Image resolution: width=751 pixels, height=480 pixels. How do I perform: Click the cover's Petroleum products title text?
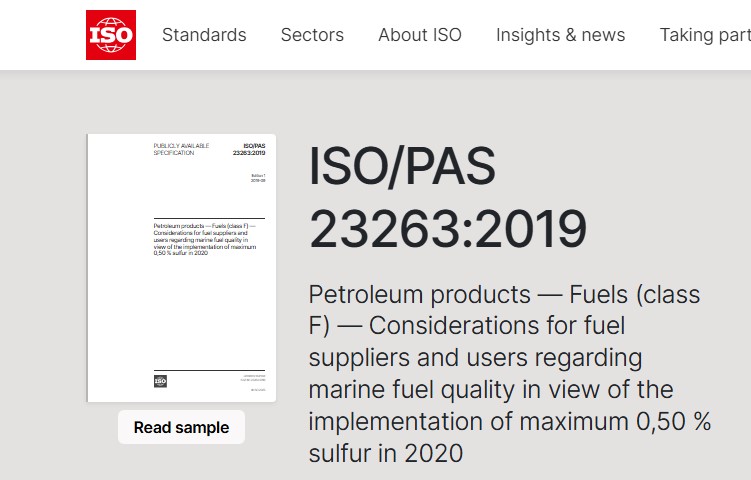205,239
